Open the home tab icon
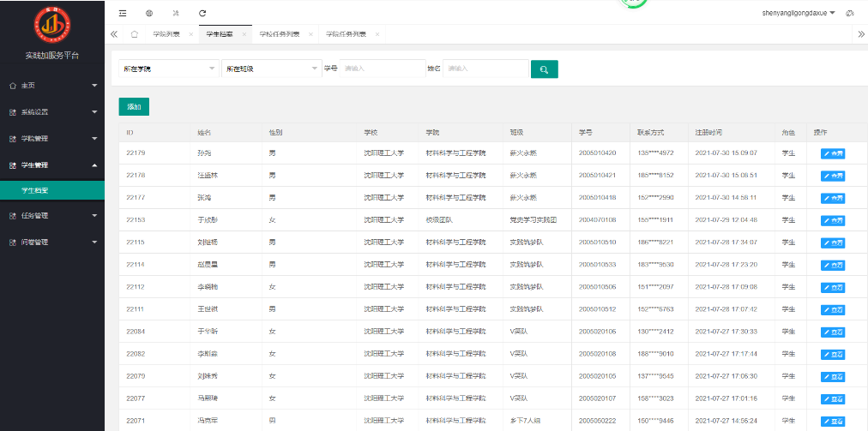 (134, 33)
